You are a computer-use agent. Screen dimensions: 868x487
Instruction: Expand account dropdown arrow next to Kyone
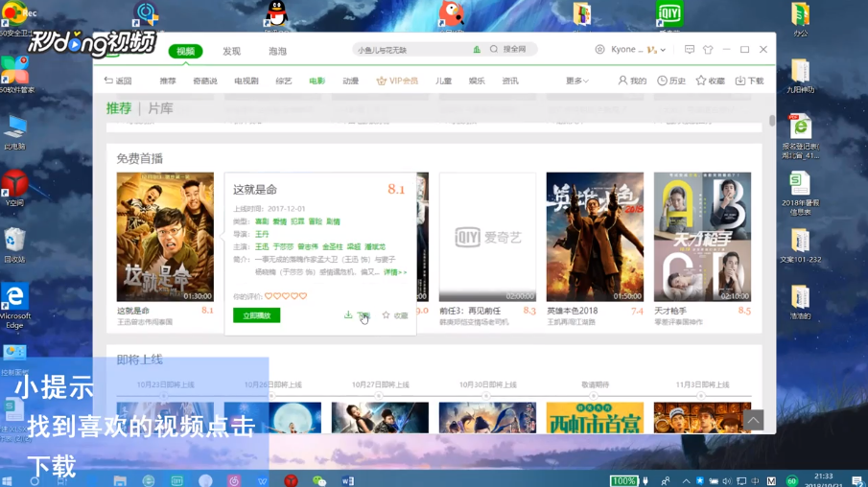point(663,50)
